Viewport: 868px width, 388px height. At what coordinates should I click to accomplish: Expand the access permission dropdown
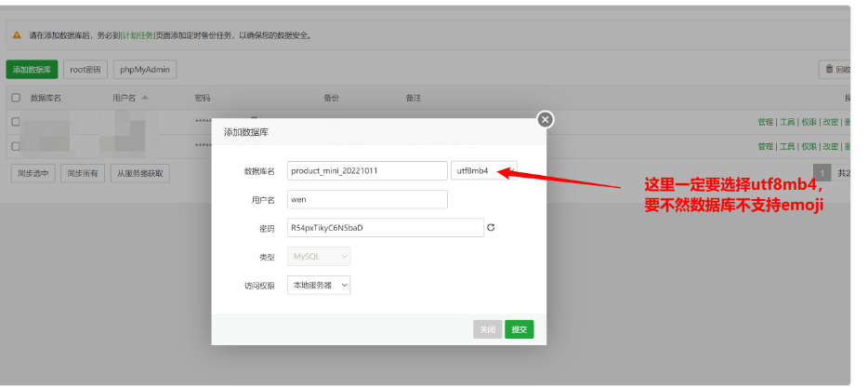coord(319,285)
